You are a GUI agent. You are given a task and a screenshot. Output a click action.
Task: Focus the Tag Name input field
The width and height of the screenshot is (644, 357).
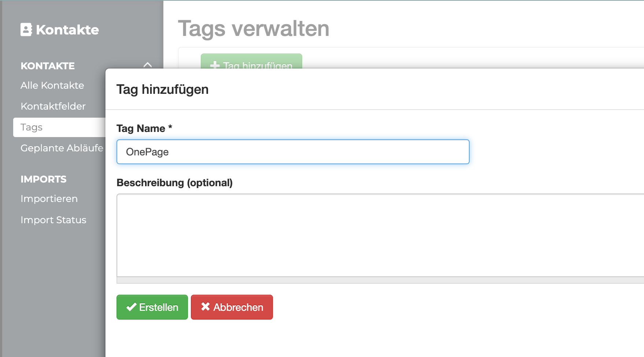click(293, 152)
